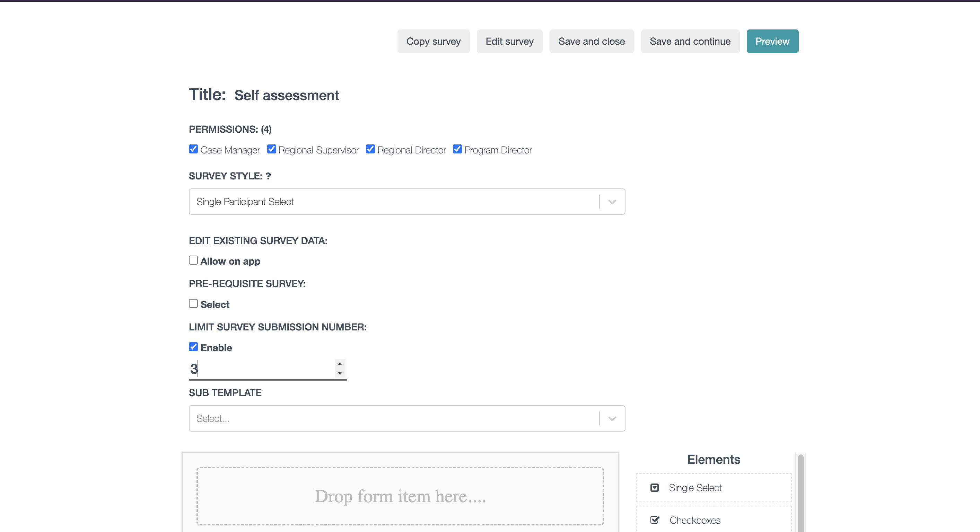Click the Edit survey button

click(509, 41)
